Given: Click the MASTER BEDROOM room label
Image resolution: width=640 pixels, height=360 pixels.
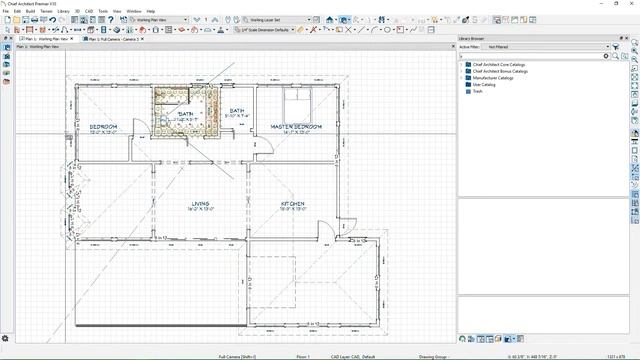Looking at the screenshot, I should 296,127.
